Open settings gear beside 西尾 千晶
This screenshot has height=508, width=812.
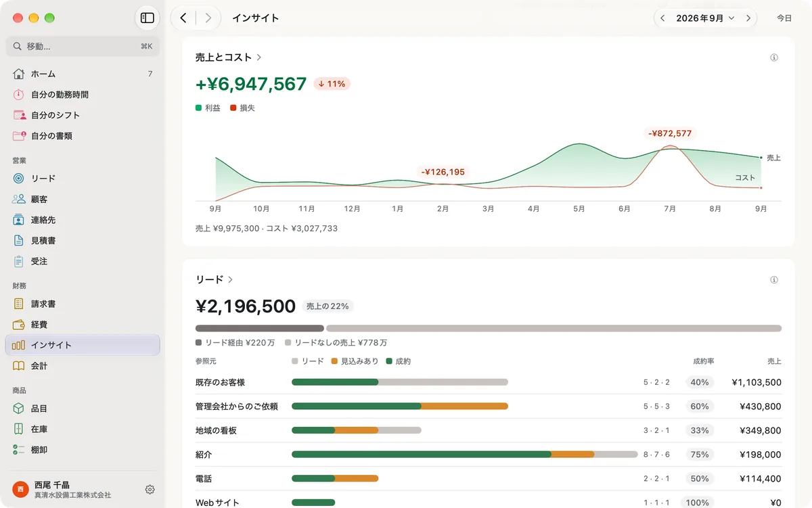click(150, 490)
